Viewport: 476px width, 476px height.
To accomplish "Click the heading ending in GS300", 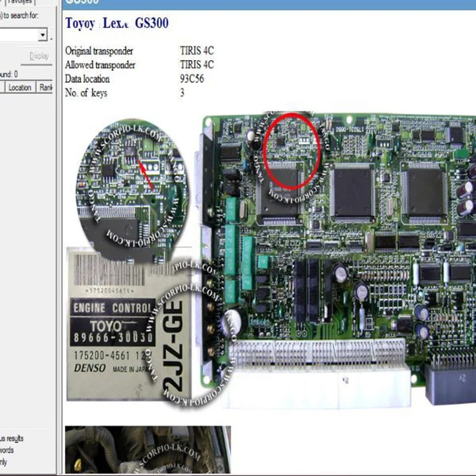I will pyautogui.click(x=117, y=23).
